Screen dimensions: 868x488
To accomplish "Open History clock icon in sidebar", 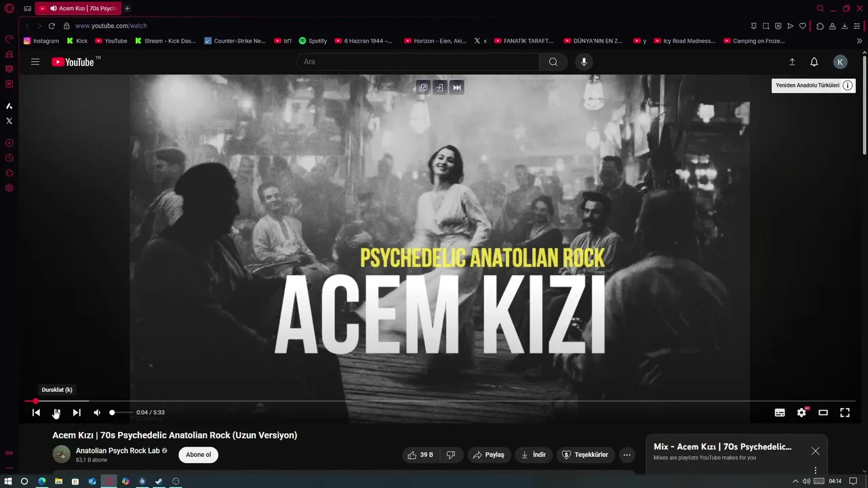I will pyautogui.click(x=9, y=158).
